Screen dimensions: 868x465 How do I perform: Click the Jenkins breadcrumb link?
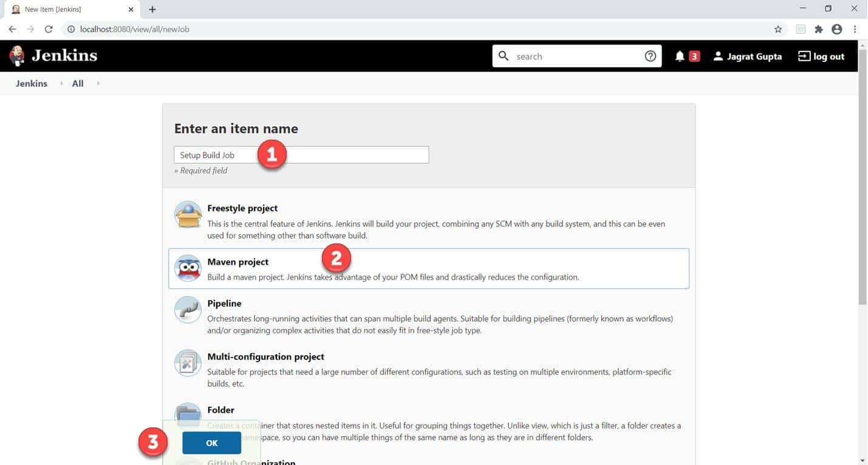[x=32, y=84]
